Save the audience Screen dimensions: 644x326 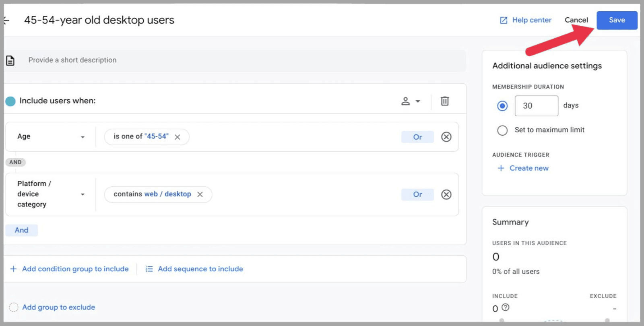pos(617,20)
